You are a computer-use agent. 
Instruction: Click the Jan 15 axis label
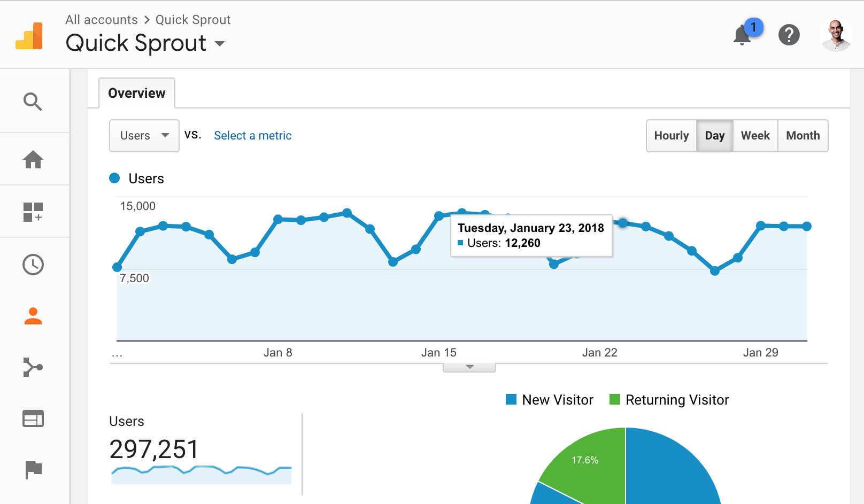click(439, 353)
